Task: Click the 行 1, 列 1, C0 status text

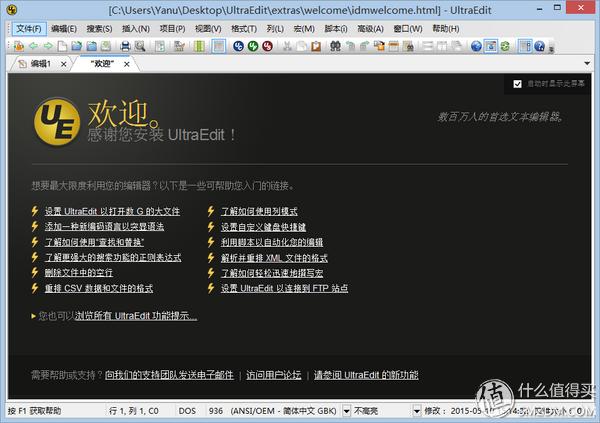Action: click(134, 411)
